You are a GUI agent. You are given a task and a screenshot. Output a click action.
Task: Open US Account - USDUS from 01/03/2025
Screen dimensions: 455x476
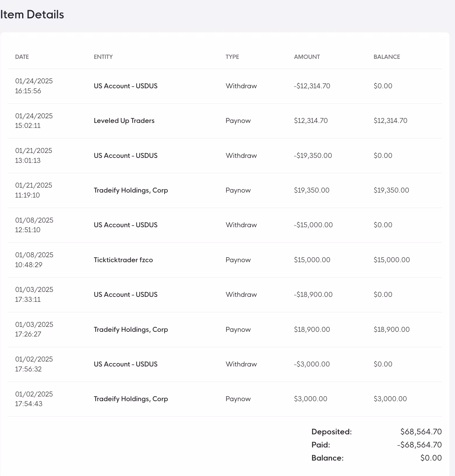tap(126, 295)
